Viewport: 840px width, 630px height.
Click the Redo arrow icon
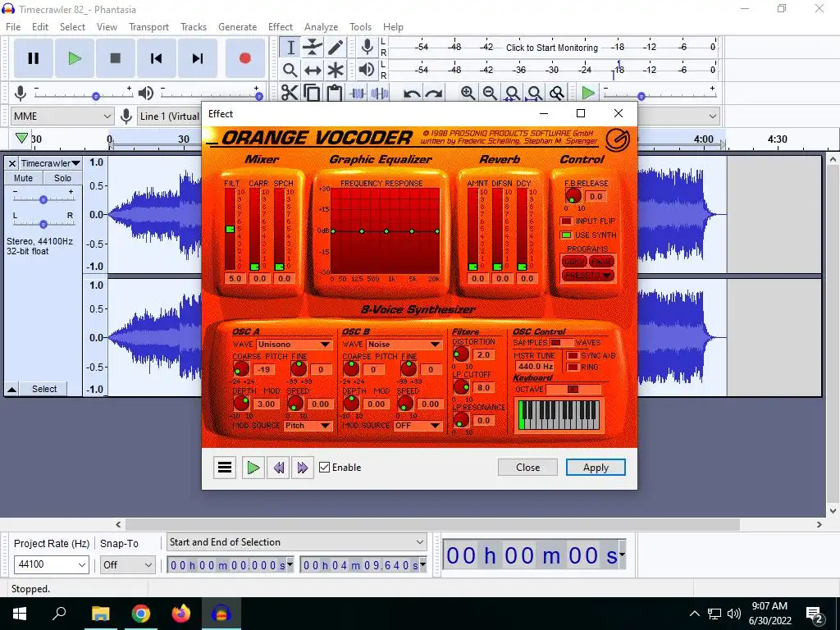click(433, 94)
